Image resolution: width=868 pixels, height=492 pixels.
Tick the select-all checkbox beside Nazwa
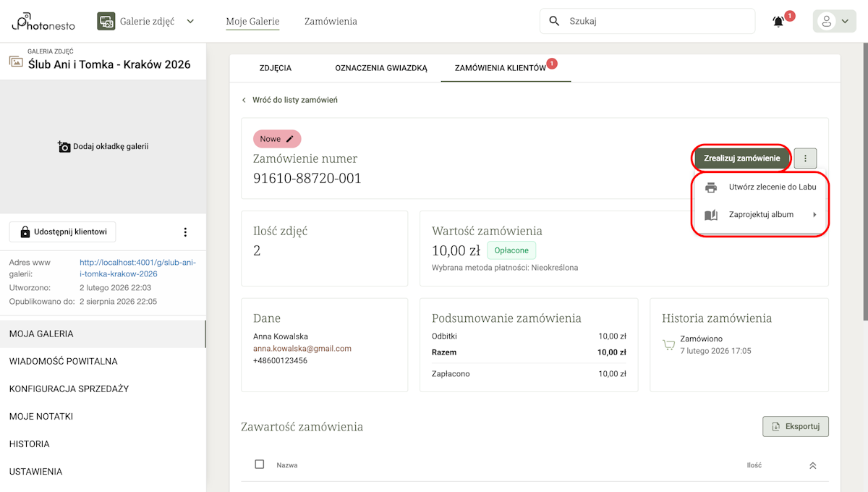tap(260, 465)
